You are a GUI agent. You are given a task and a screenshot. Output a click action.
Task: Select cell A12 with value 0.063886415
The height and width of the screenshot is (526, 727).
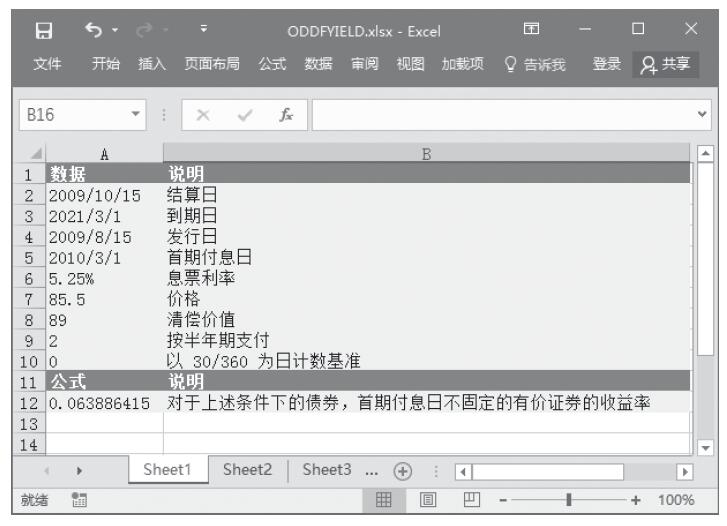tap(104, 402)
